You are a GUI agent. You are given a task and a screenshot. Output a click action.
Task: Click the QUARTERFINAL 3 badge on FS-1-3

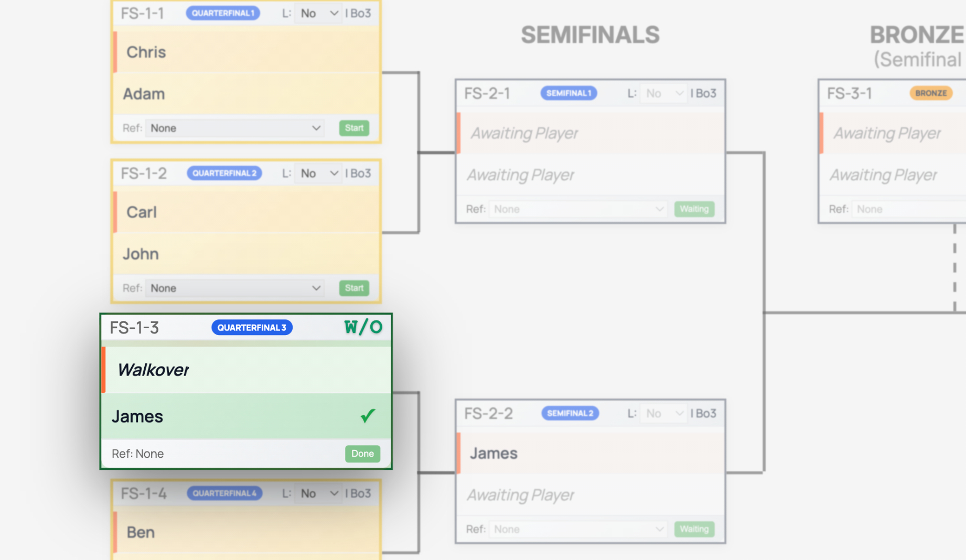pyautogui.click(x=252, y=327)
